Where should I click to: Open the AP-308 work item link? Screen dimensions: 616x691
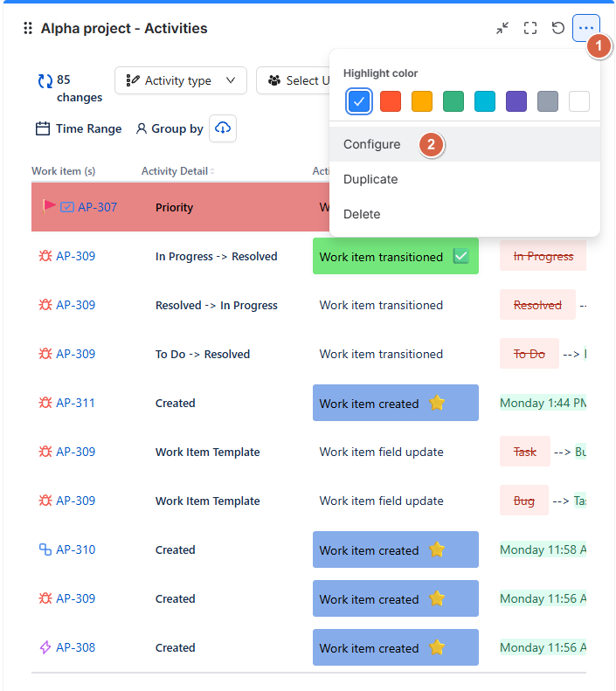pos(75,647)
